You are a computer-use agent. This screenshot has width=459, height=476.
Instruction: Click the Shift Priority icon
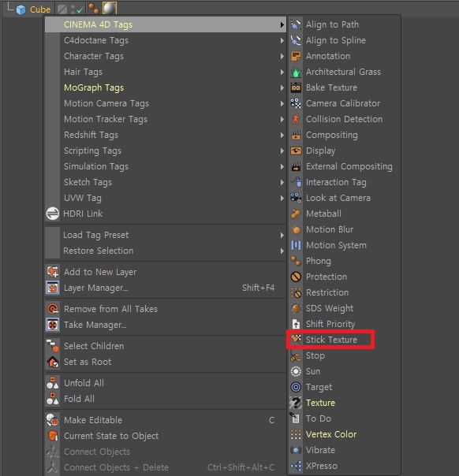coord(296,324)
